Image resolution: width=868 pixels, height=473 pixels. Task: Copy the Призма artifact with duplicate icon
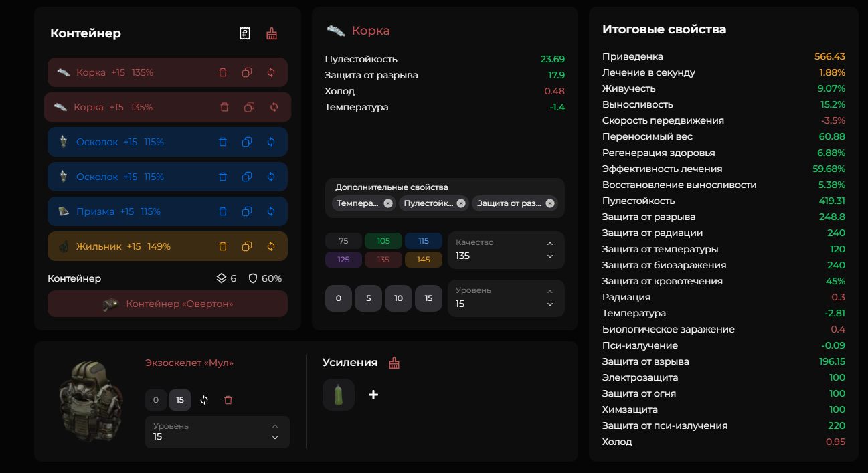[x=247, y=211]
